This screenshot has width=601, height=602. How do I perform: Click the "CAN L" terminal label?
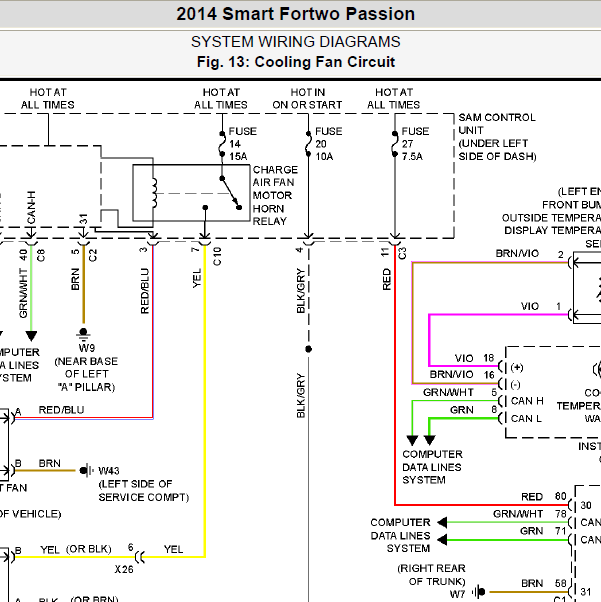pyautogui.click(x=526, y=418)
